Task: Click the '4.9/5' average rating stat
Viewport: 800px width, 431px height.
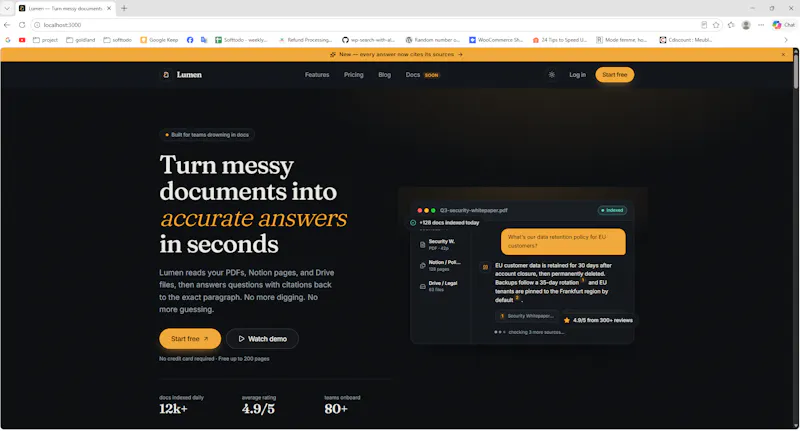Action: [x=258, y=409]
